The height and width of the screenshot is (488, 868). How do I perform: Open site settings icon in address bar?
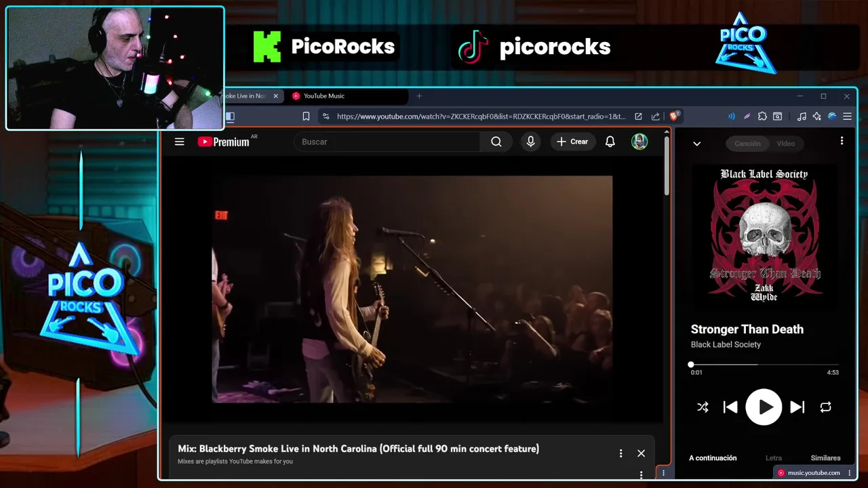(x=326, y=117)
